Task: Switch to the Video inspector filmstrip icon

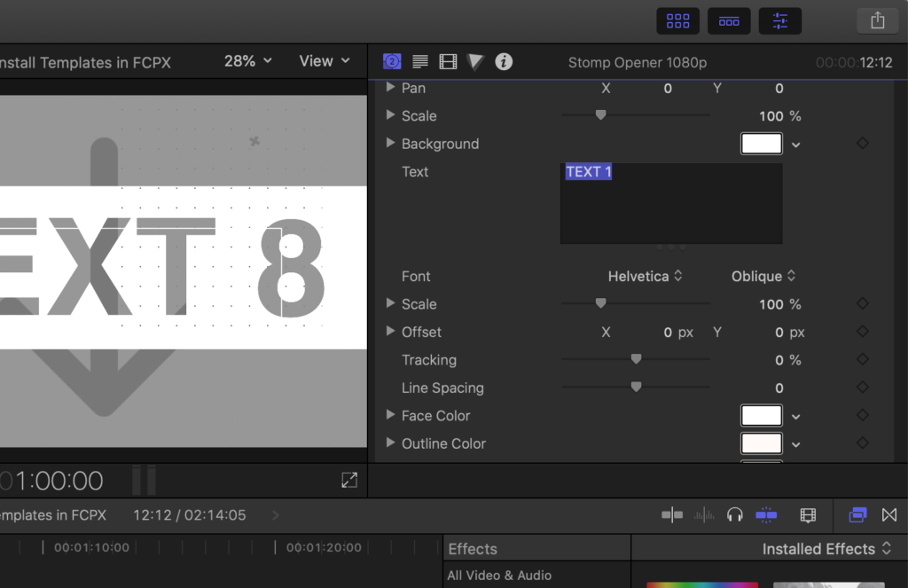Action: pos(448,61)
